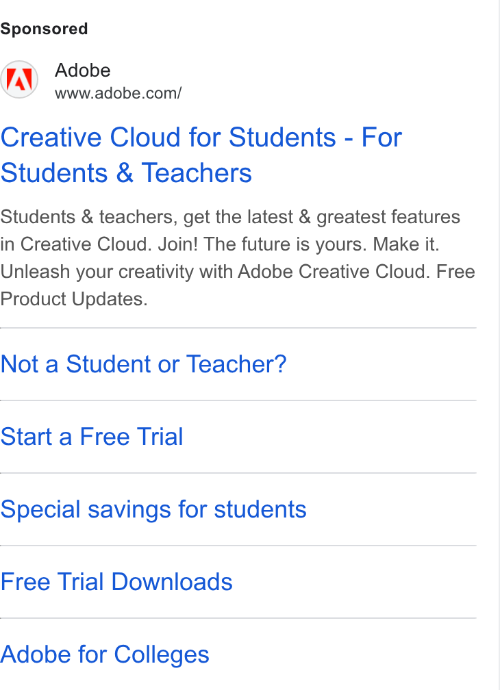Image resolution: width=500 pixels, height=690 pixels.
Task: Click 'Students & Teachers' on headline's second line
Action: (x=126, y=173)
